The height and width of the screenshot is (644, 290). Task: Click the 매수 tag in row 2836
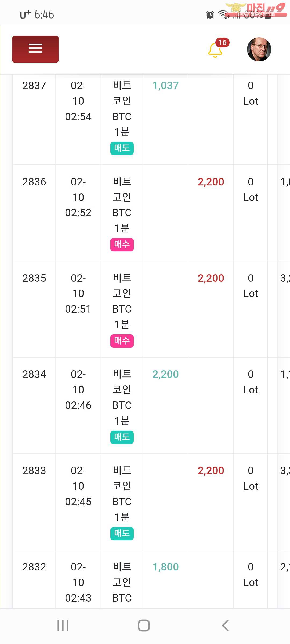click(x=122, y=244)
